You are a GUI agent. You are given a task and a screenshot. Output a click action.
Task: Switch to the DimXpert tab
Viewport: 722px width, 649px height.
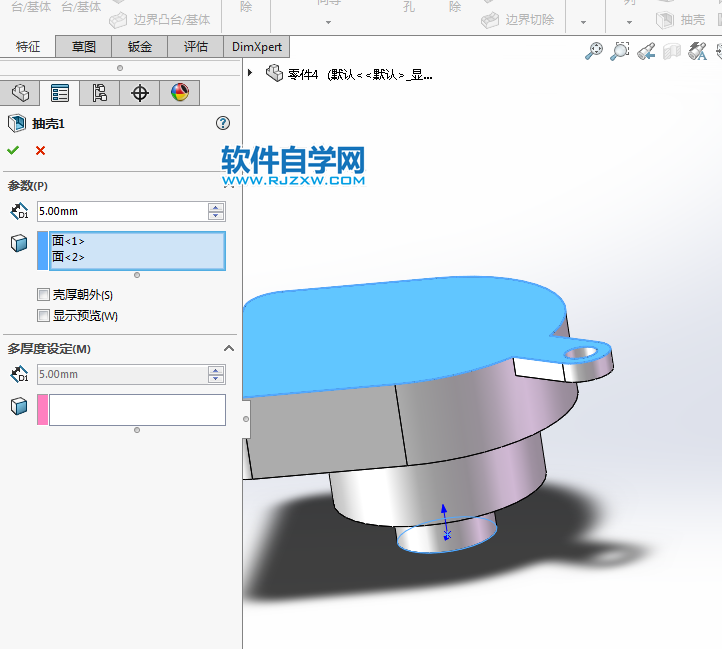[257, 47]
